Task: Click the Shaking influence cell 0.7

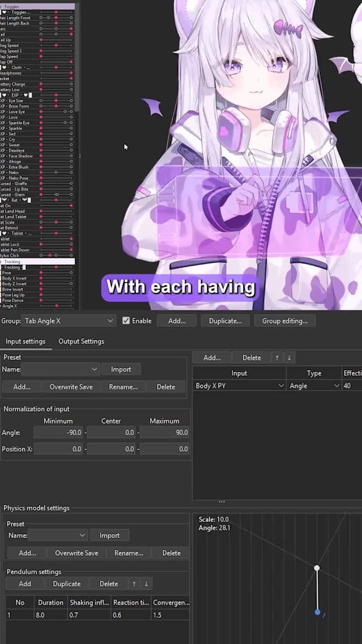Action: (x=89, y=615)
